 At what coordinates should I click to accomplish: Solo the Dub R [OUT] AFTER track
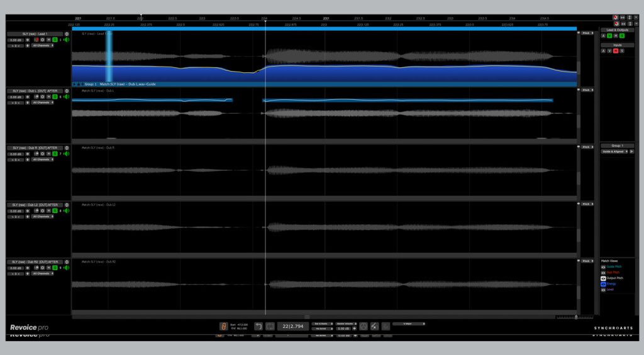coord(55,154)
